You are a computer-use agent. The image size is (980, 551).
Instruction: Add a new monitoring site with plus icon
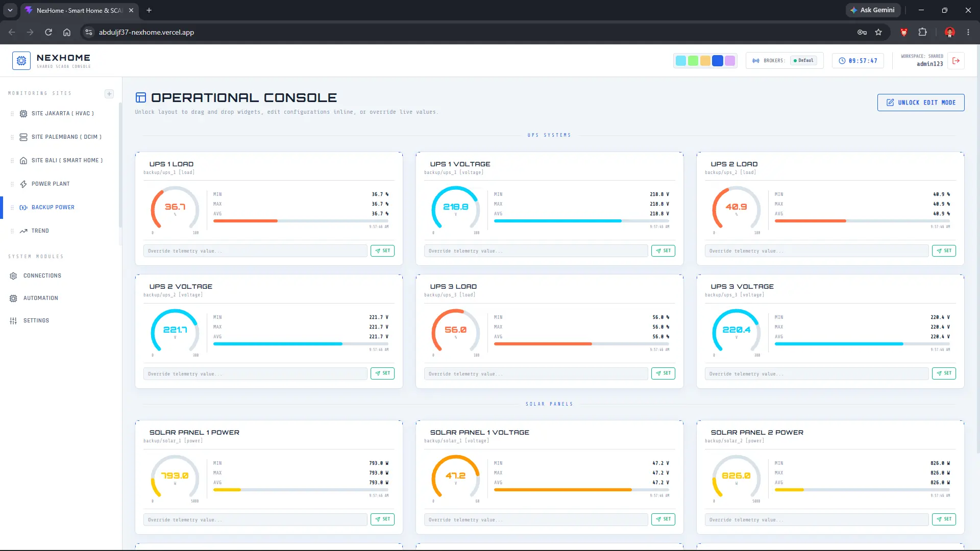(x=109, y=94)
